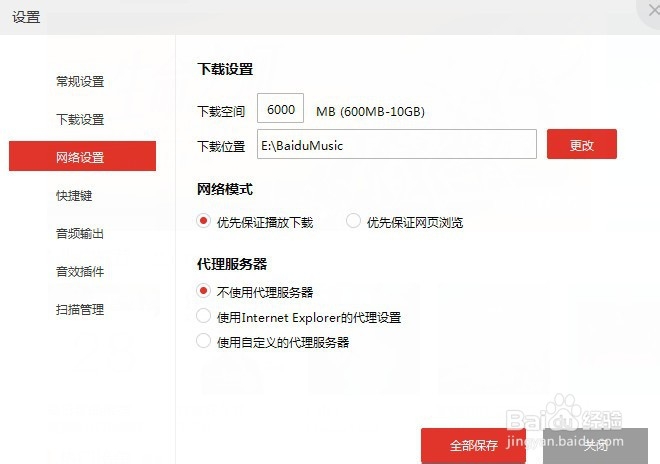660x464 pixels.
Task: Open 音频输出 settings
Action: tap(80, 234)
